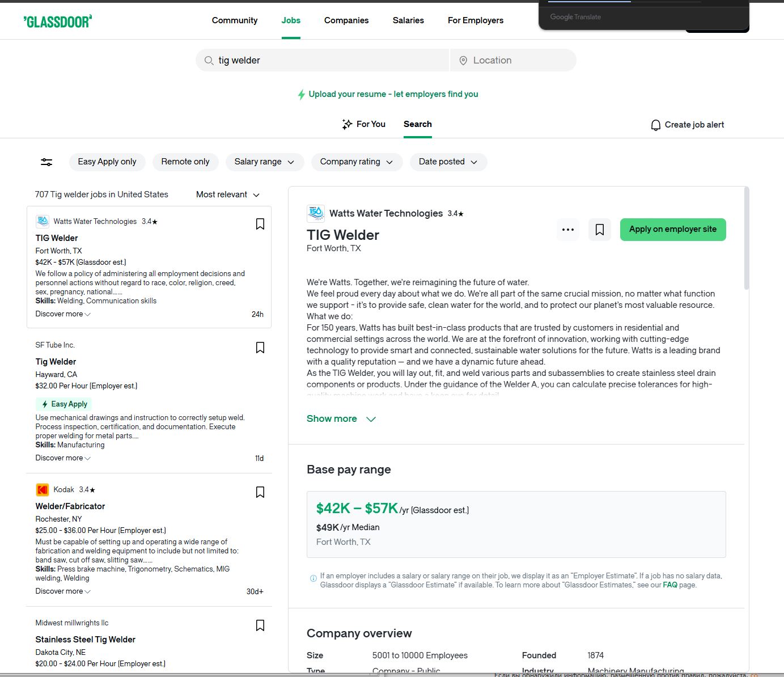Click the '24h' posted time on Watts card
Viewport: 784px width, 677px height.
[257, 315]
